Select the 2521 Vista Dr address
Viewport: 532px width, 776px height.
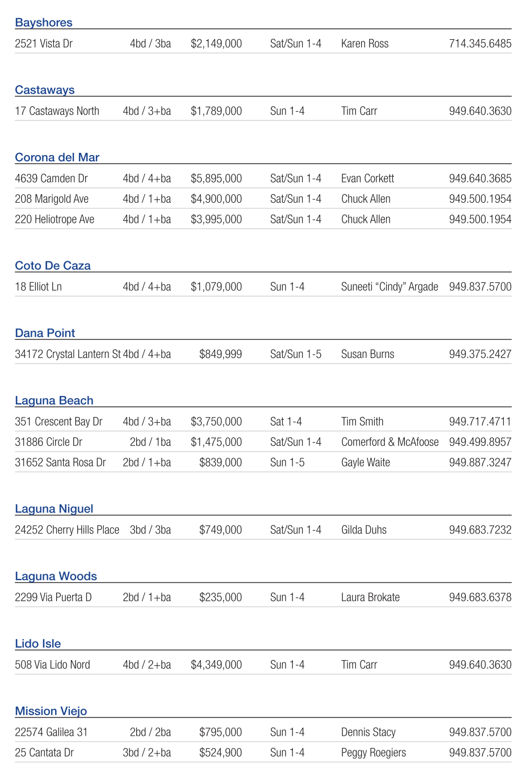[44, 44]
